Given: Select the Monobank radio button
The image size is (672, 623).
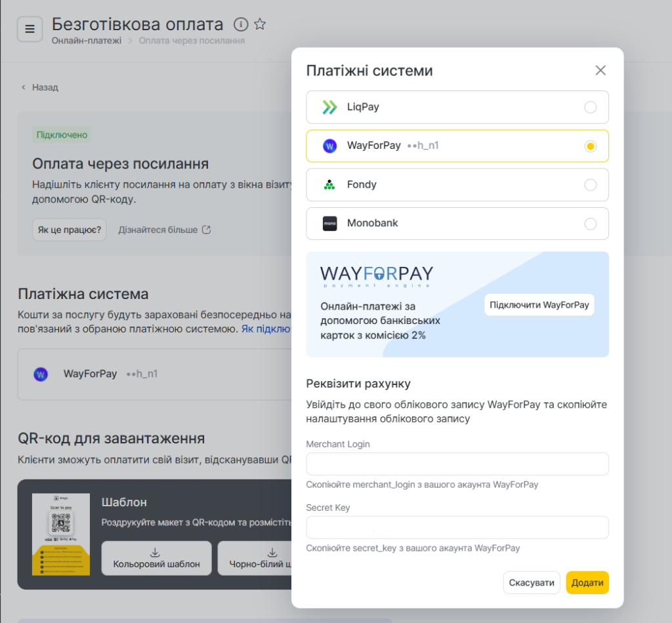Looking at the screenshot, I should coord(590,224).
